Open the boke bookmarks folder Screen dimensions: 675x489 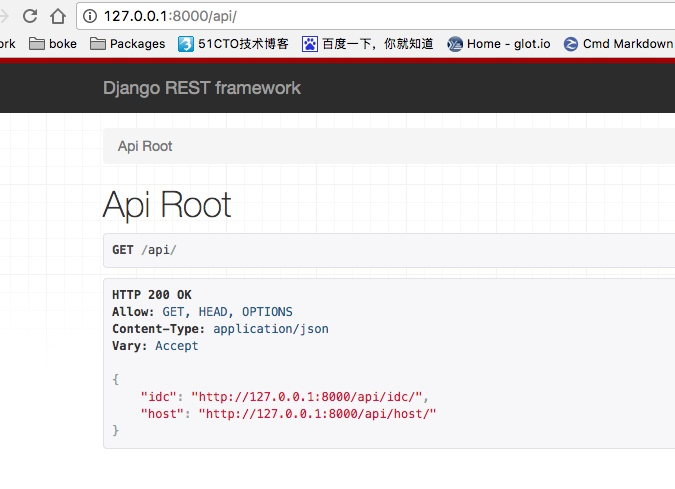tap(53, 44)
